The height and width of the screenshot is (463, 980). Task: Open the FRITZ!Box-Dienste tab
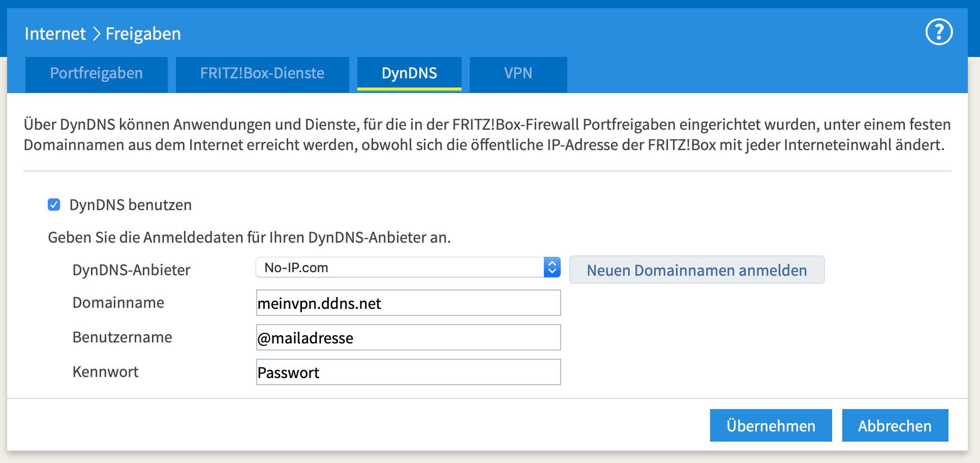(261, 74)
